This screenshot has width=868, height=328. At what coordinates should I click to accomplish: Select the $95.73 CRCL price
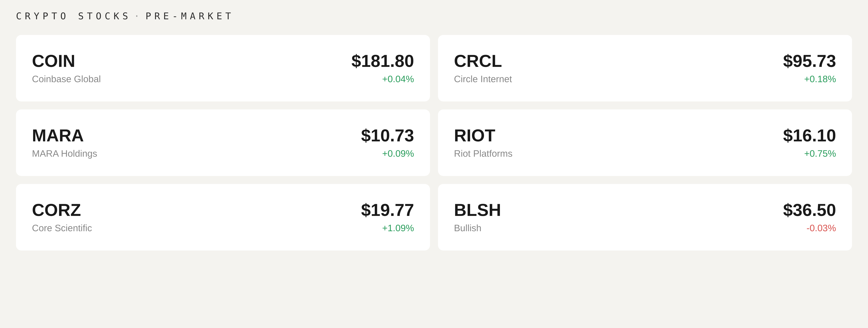point(809,61)
